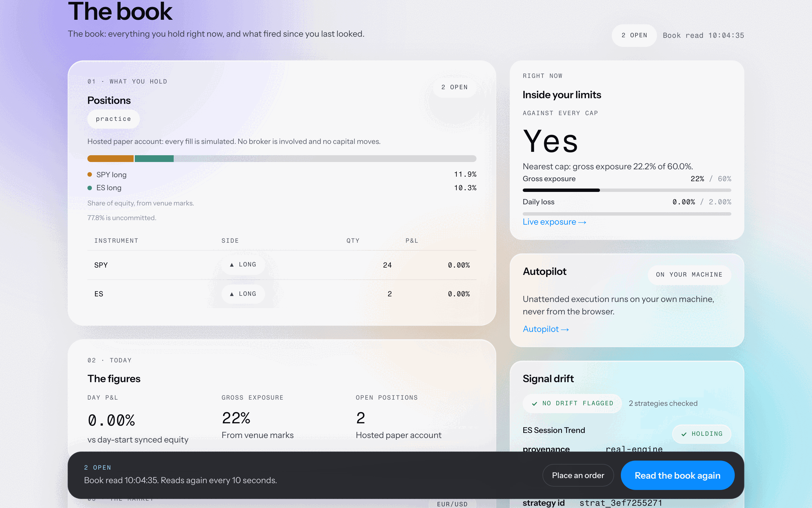Open the Live exposure link
The width and height of the screenshot is (812, 508).
[x=554, y=222]
